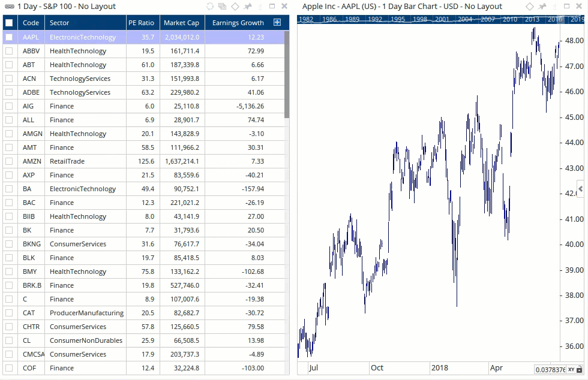Viewport: 588px width, 380px height.
Task: Pin the S&P 100 watchlist window
Action: click(247, 7)
